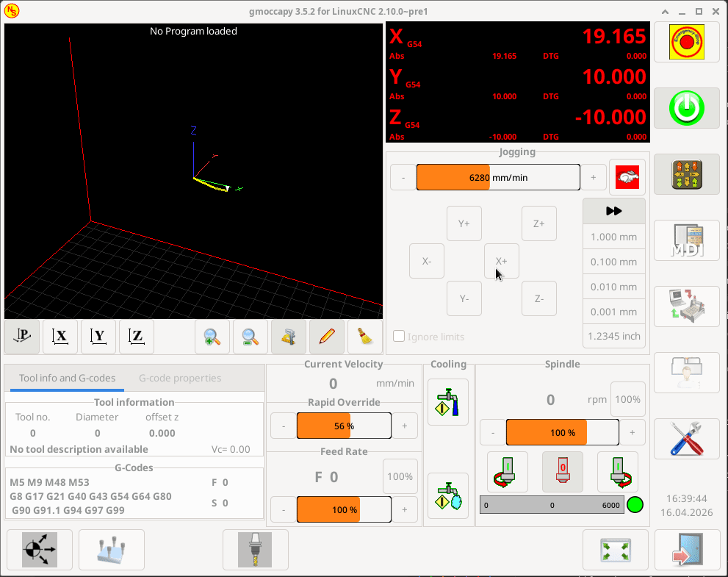
Task: Click the X+ jog button
Action: click(502, 261)
